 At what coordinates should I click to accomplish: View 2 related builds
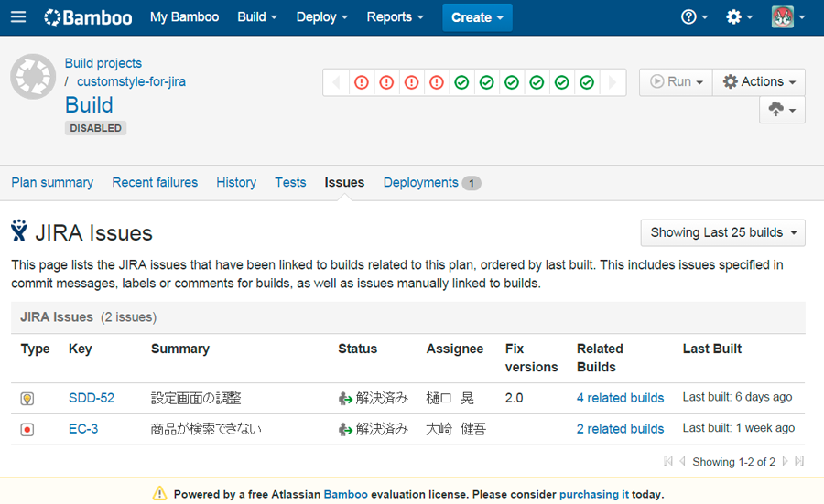[620, 429]
